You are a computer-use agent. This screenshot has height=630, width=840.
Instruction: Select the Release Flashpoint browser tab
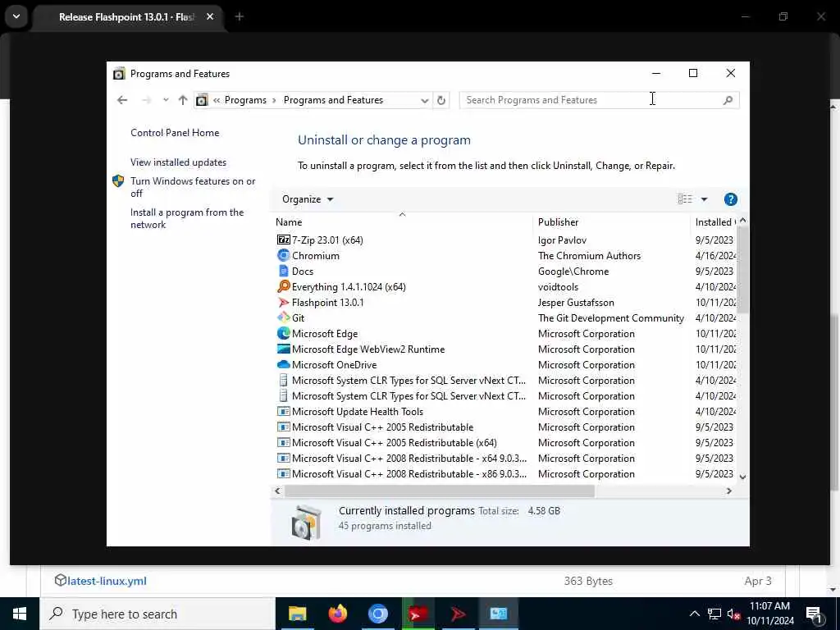(126, 17)
